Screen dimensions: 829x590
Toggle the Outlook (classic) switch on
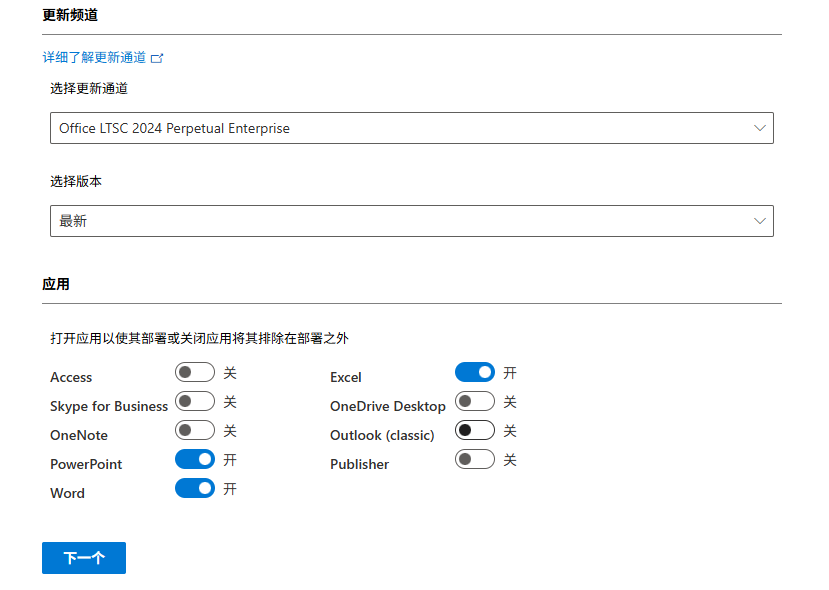[x=475, y=431]
